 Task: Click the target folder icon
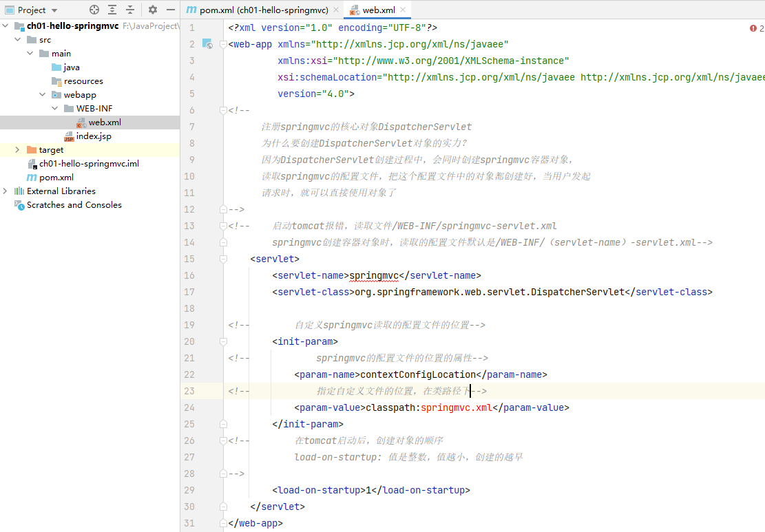pos(32,150)
